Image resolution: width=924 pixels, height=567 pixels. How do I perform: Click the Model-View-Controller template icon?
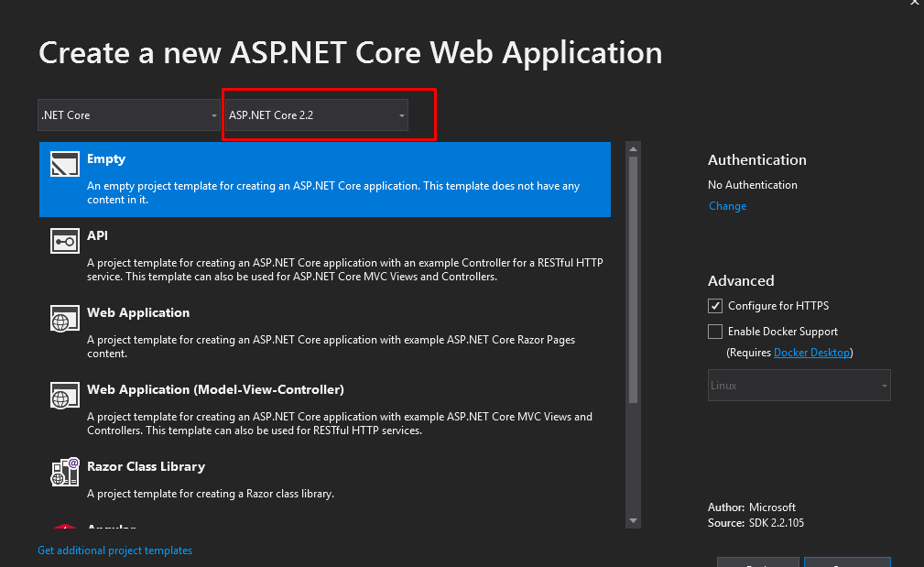coord(65,396)
